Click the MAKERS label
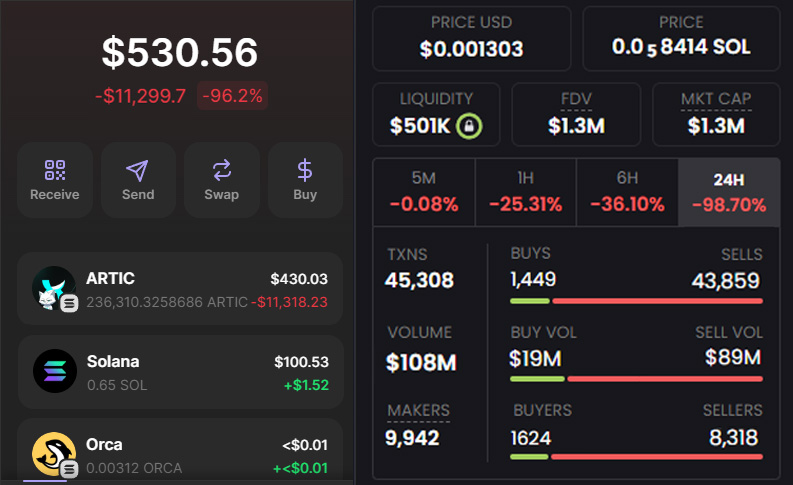 coord(418,410)
